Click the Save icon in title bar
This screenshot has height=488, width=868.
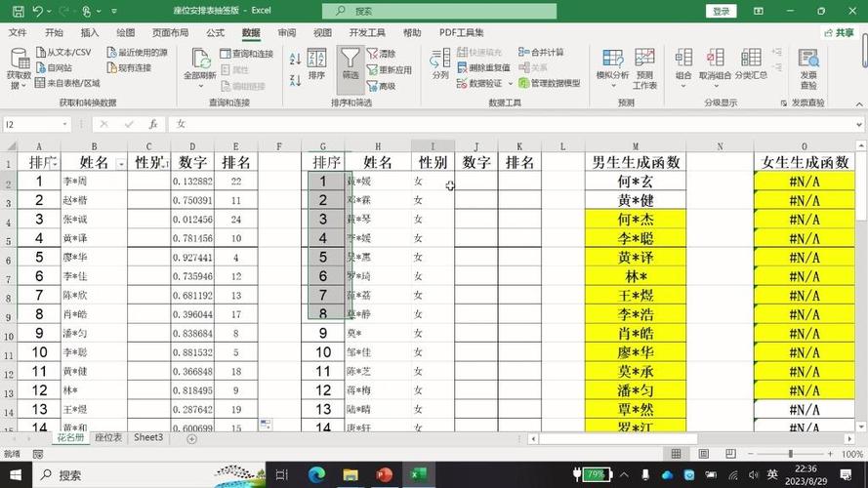pyautogui.click(x=18, y=11)
